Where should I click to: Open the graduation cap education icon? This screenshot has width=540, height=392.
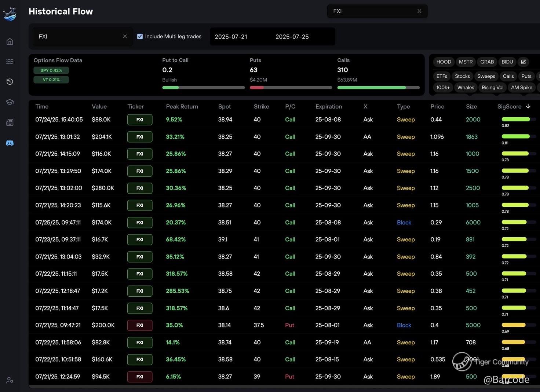10,102
